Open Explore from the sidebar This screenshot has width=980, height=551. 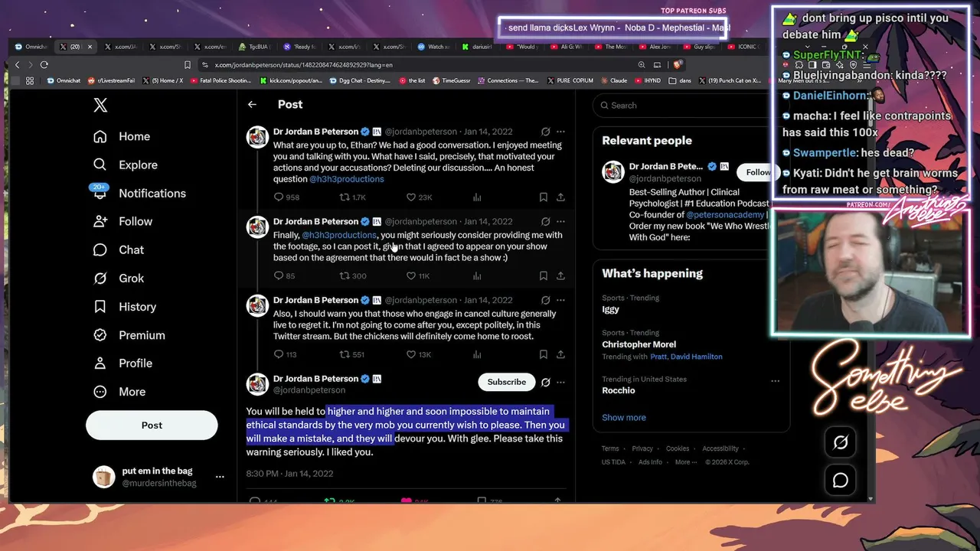pyautogui.click(x=125, y=165)
